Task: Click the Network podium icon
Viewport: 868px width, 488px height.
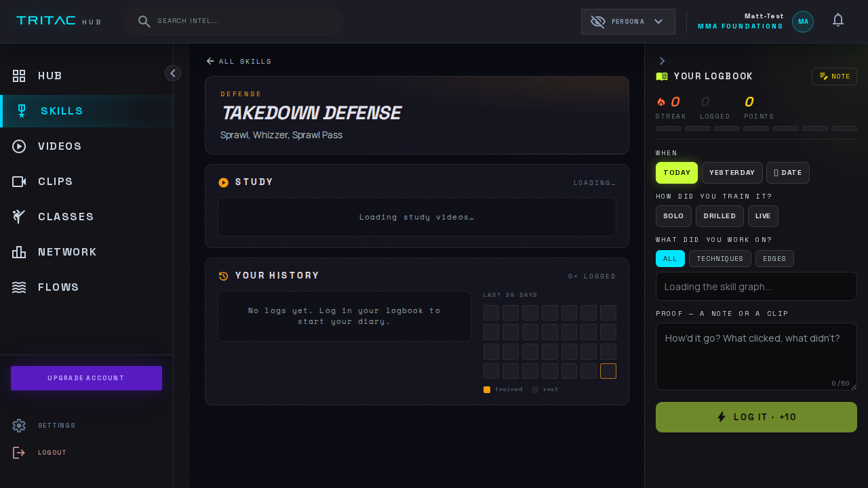Action: point(19,252)
